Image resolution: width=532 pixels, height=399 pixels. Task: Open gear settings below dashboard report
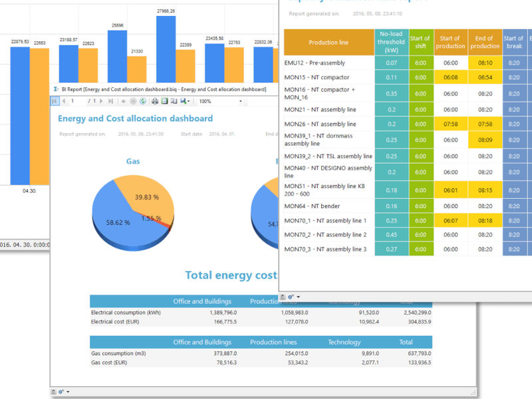click(x=62, y=392)
